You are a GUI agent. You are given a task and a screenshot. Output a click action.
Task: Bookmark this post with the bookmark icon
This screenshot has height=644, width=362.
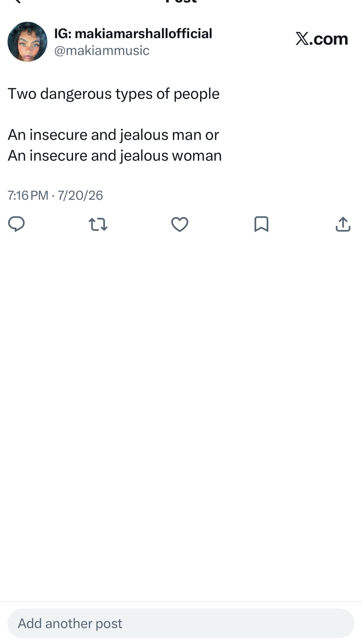261,224
